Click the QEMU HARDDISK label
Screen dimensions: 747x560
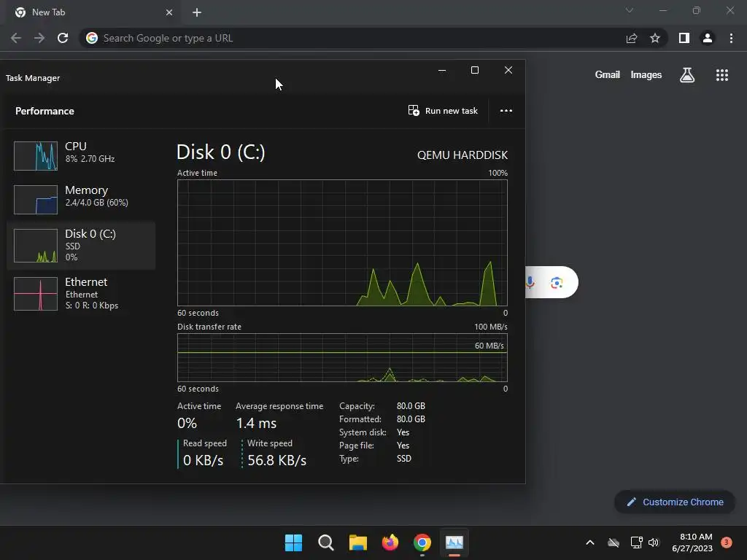462,155
